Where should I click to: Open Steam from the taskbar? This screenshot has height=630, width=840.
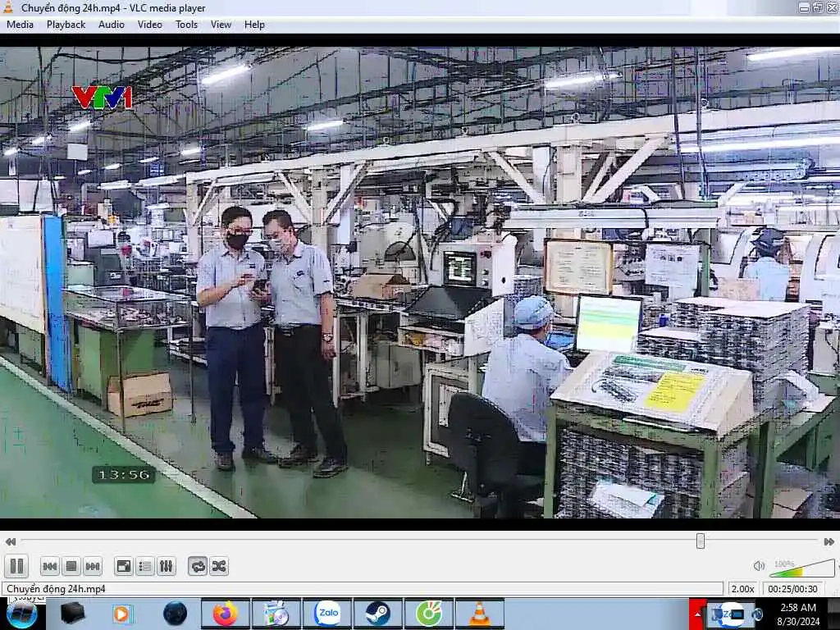pos(378,614)
